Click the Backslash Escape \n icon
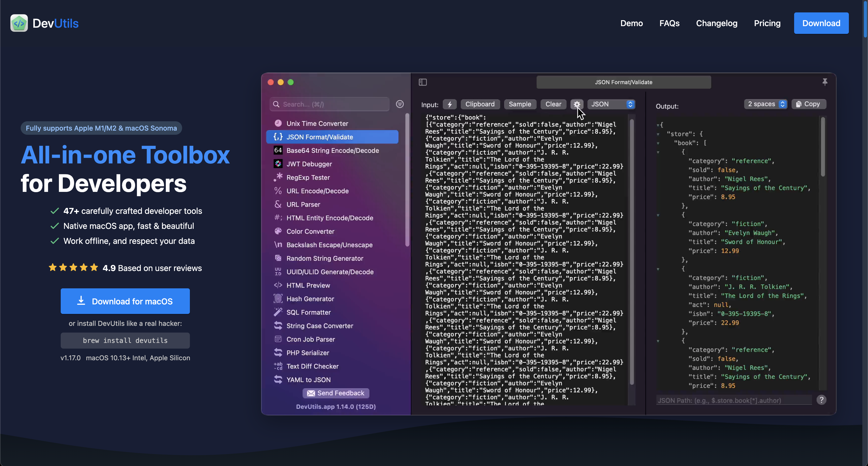Screen dimensions: 868x466 point(278,244)
